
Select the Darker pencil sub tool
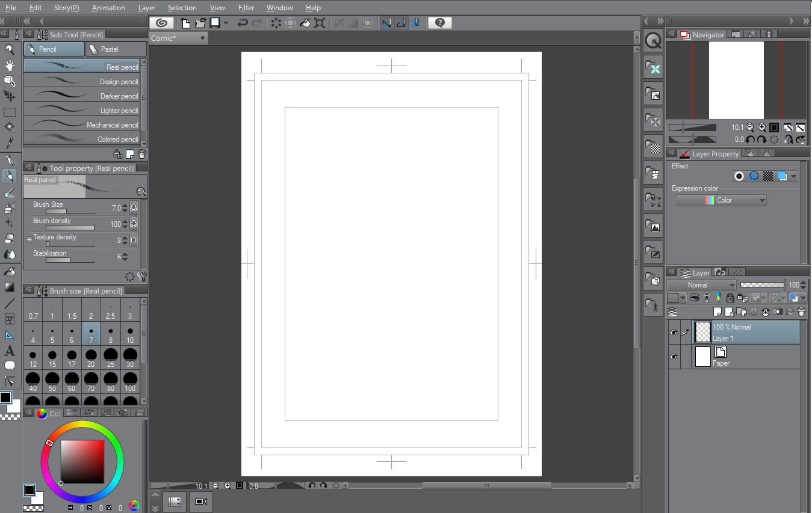tap(81, 96)
